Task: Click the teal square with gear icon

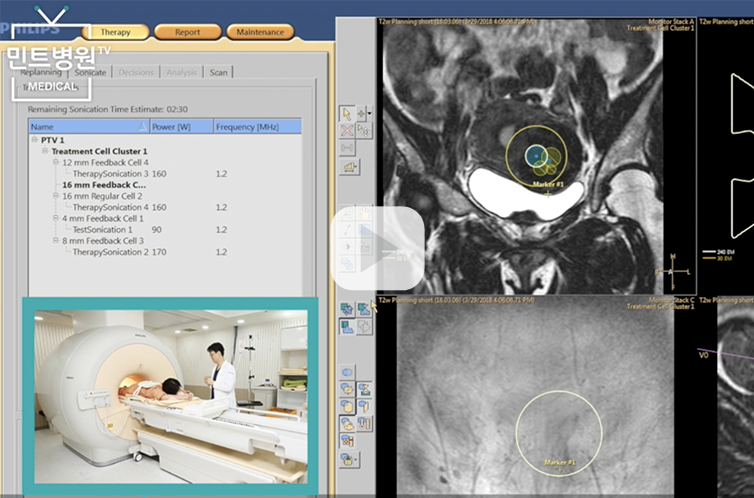Action: [347, 309]
